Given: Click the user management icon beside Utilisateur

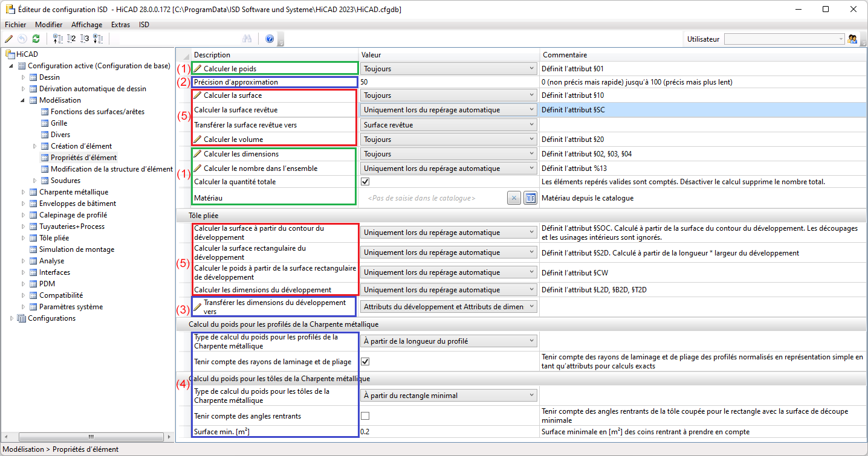Looking at the screenshot, I should (853, 39).
